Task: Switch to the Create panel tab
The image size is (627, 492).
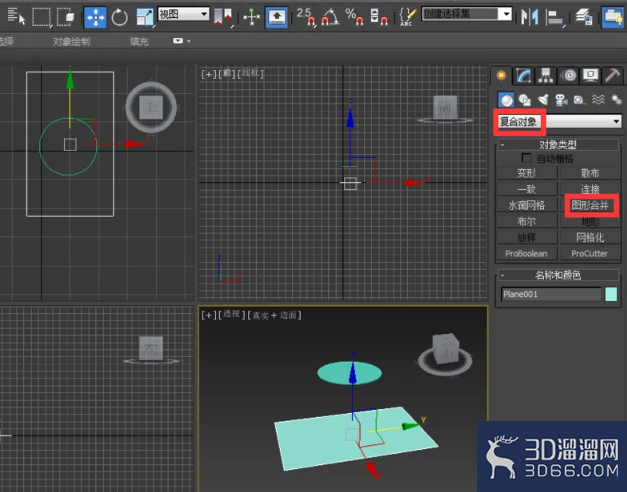Action: point(501,75)
